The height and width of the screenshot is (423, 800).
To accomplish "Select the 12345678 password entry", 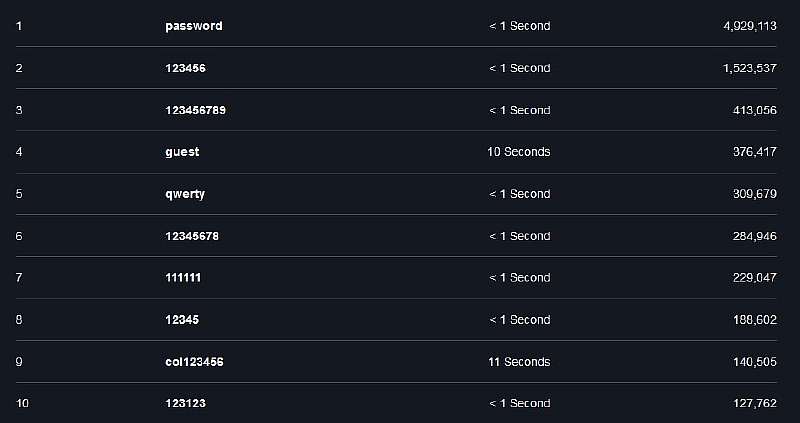I will click(192, 236).
